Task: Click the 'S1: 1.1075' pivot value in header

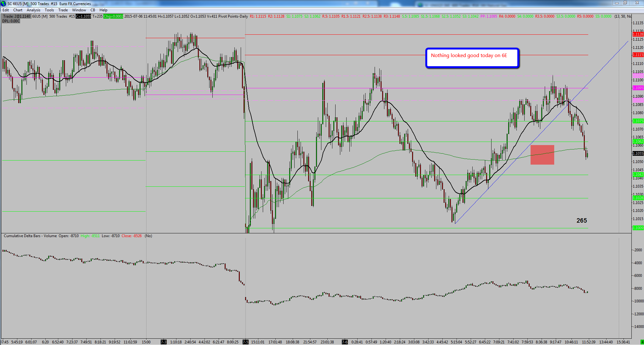Action: [295, 16]
